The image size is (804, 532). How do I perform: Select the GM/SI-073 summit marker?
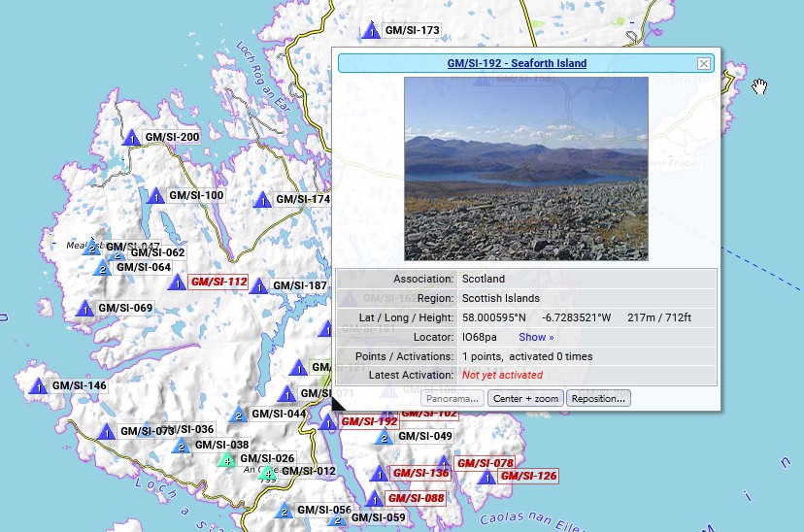(107, 432)
